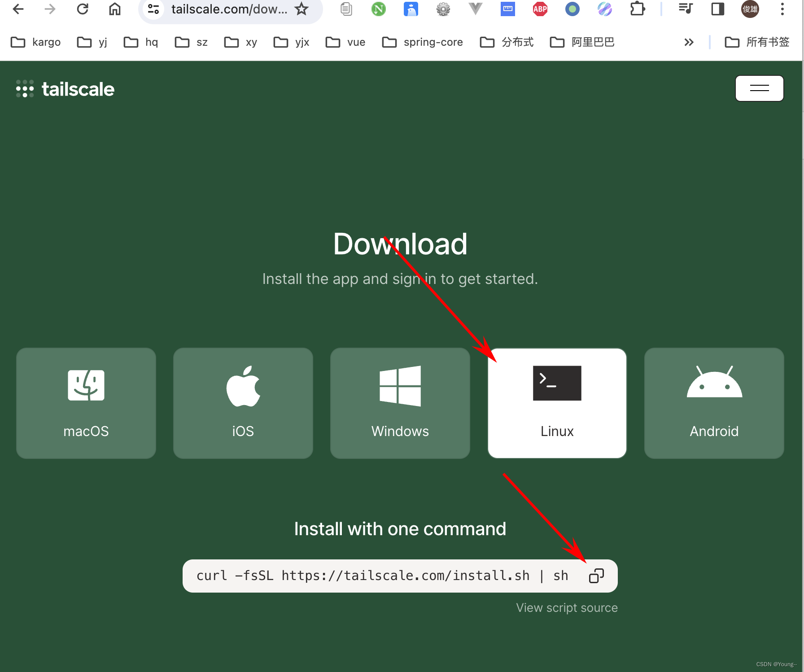Select the Linux download tab

click(x=557, y=403)
